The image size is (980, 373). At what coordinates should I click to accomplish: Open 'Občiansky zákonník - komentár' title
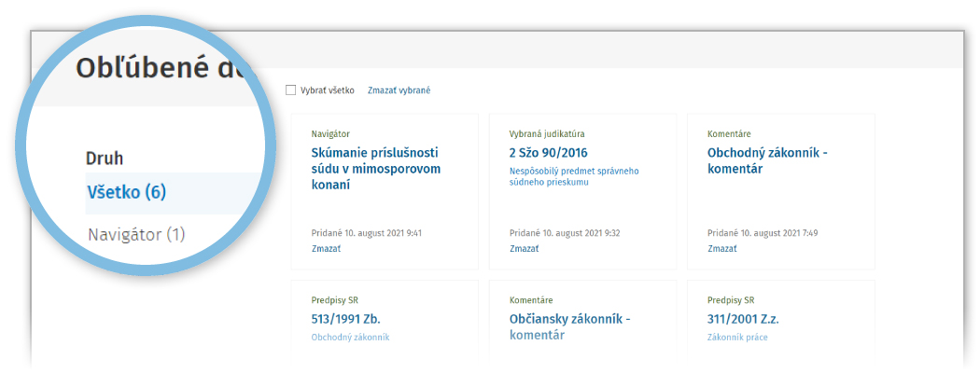tap(569, 326)
